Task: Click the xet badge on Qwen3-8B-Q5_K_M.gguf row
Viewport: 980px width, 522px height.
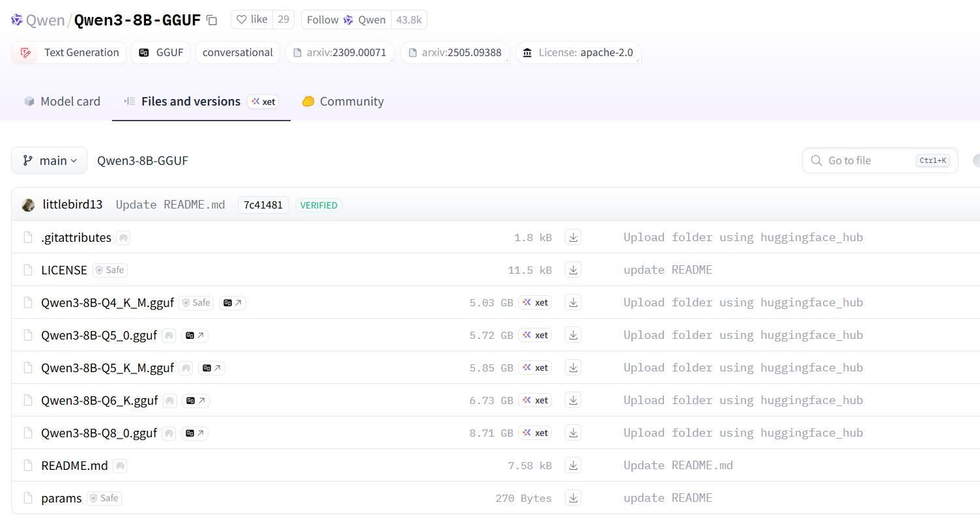Action: pos(535,368)
